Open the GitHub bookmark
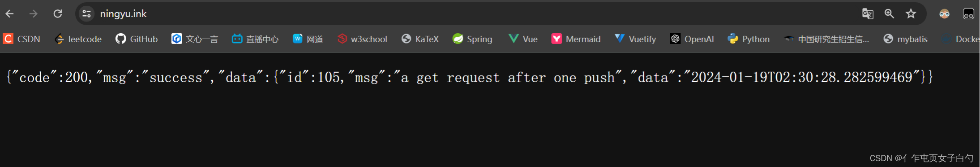This screenshot has height=167, width=980. (137, 39)
